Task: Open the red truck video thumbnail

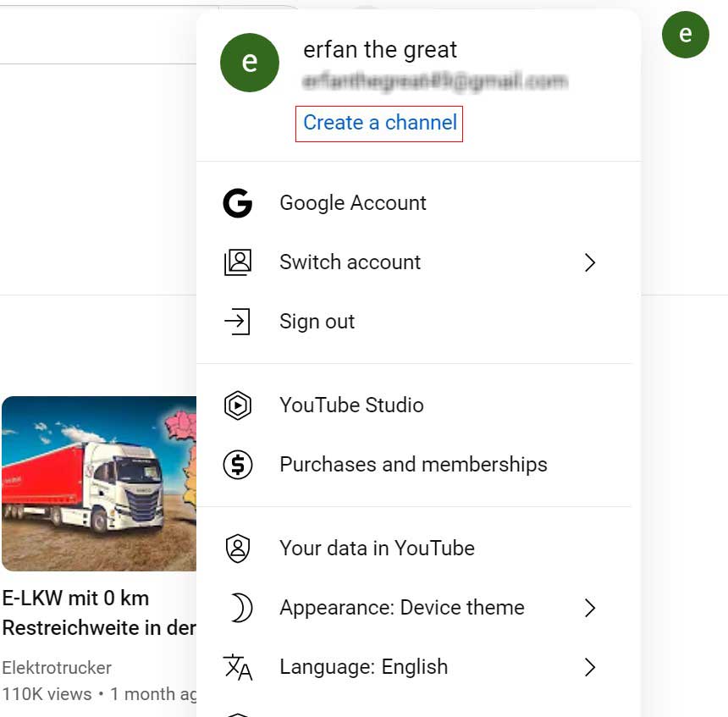Action: tap(99, 483)
